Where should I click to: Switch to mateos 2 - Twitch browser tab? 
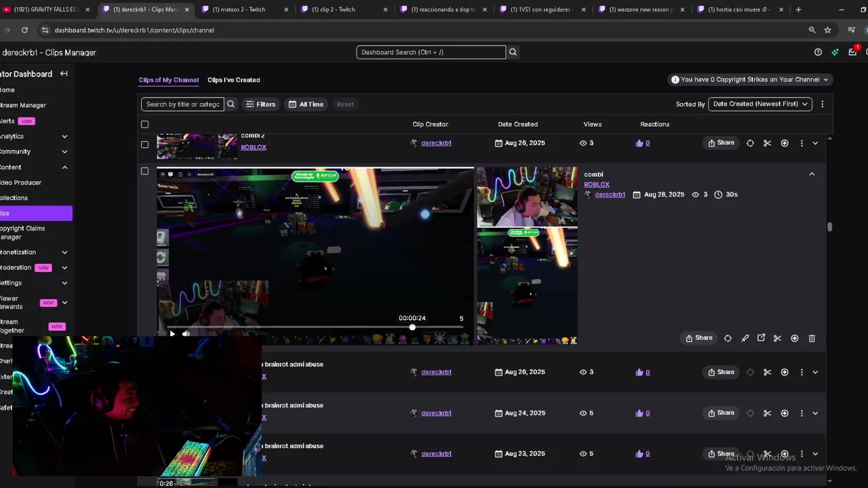tap(244, 9)
